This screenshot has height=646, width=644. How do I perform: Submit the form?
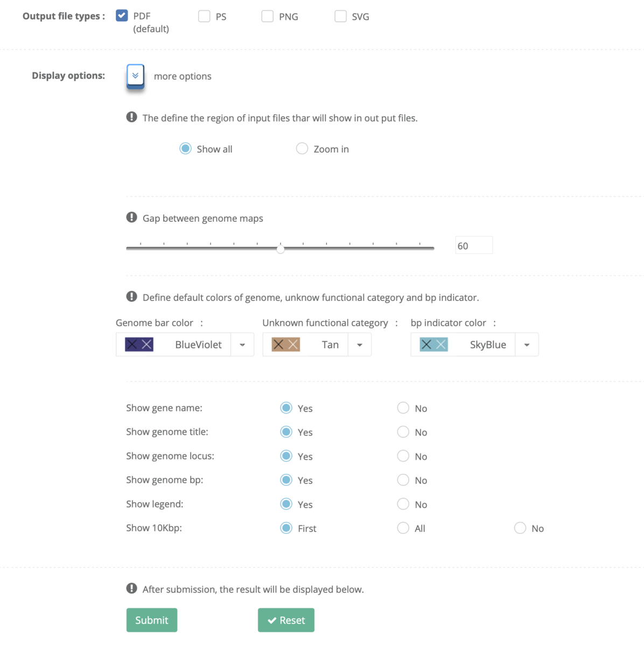point(152,620)
